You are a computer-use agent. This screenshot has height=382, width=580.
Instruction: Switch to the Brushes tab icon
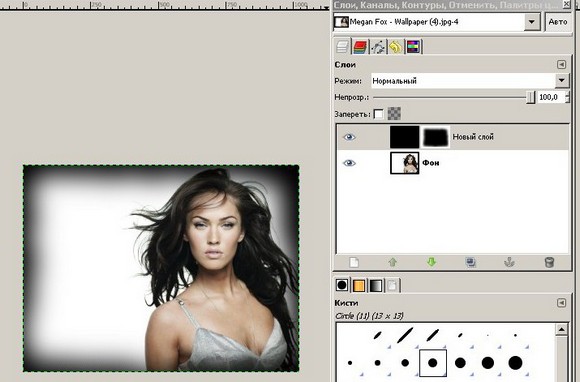coord(342,285)
